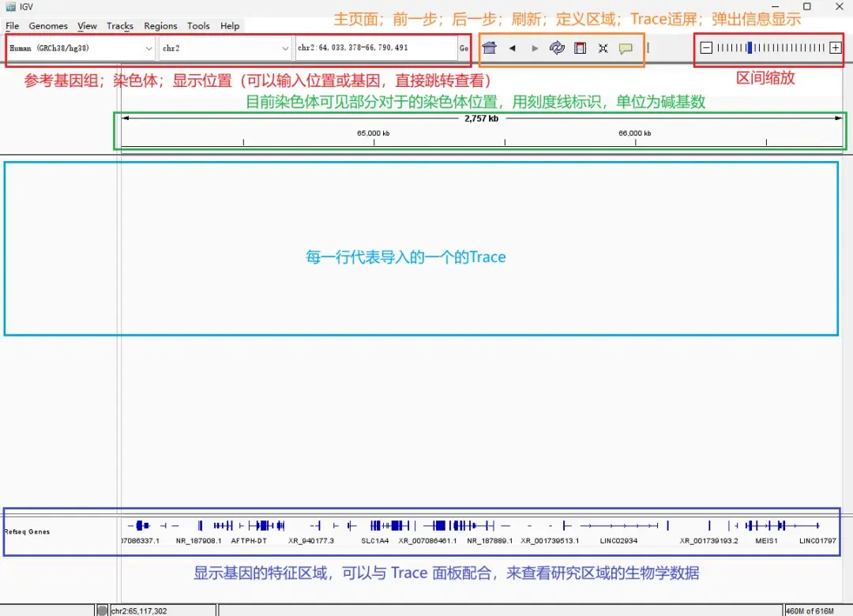Open the Regions menu
This screenshot has width=853, height=616.
pyautogui.click(x=160, y=25)
